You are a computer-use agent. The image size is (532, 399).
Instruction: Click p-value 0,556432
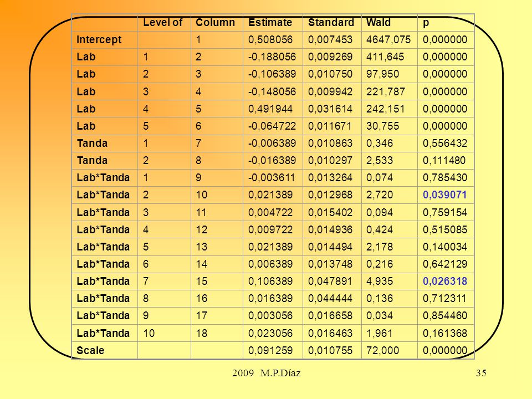point(445,143)
